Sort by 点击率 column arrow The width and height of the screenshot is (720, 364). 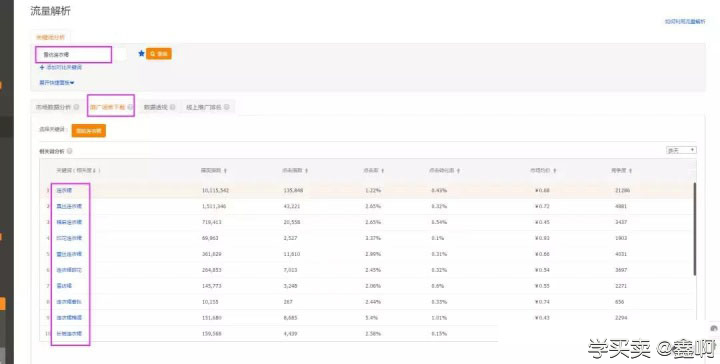coord(382,171)
